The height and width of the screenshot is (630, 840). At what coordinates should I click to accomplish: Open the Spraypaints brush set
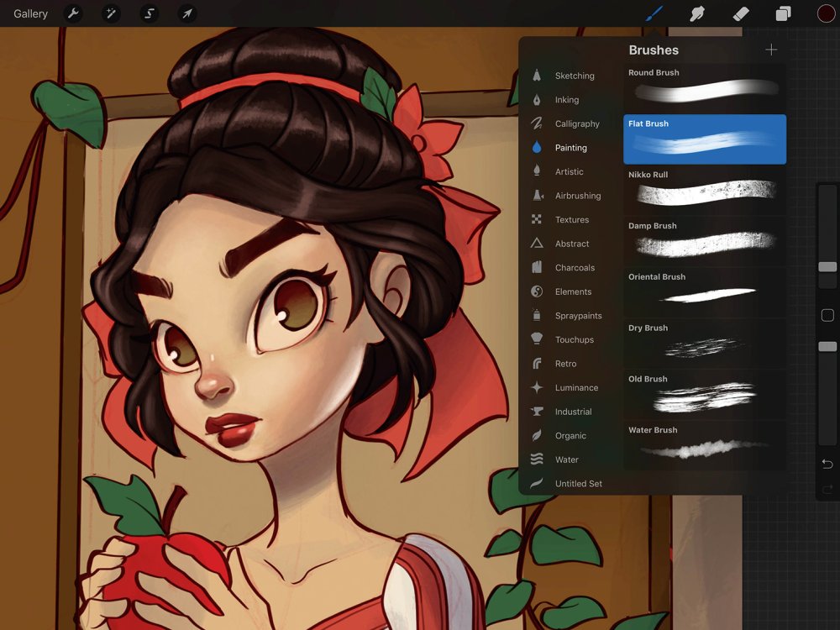(569, 316)
